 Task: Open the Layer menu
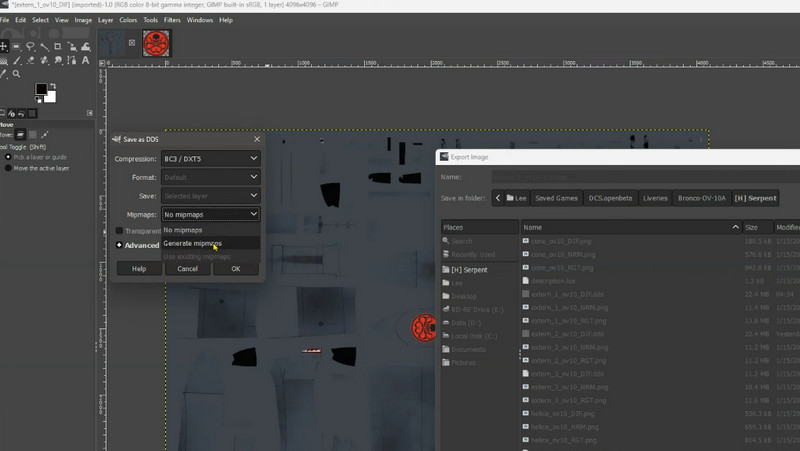tap(105, 20)
